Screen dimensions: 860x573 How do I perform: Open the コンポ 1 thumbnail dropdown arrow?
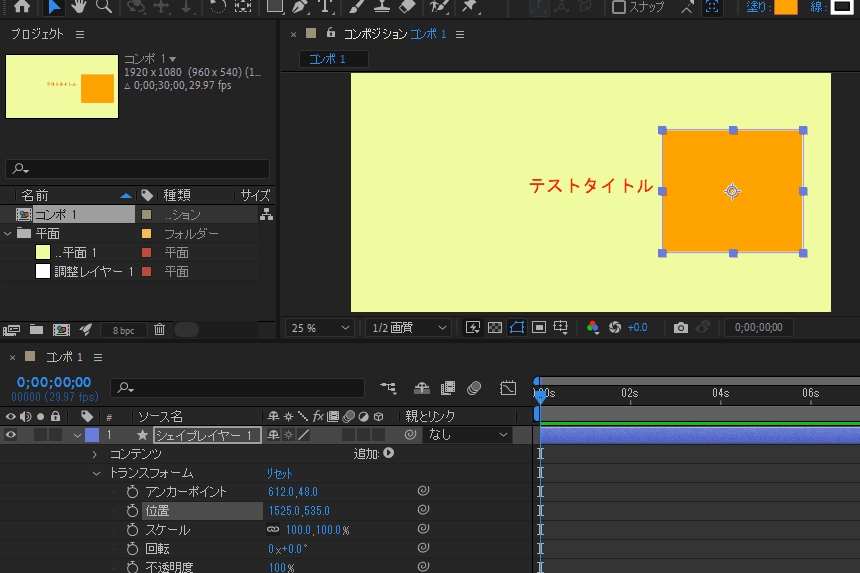(x=173, y=59)
